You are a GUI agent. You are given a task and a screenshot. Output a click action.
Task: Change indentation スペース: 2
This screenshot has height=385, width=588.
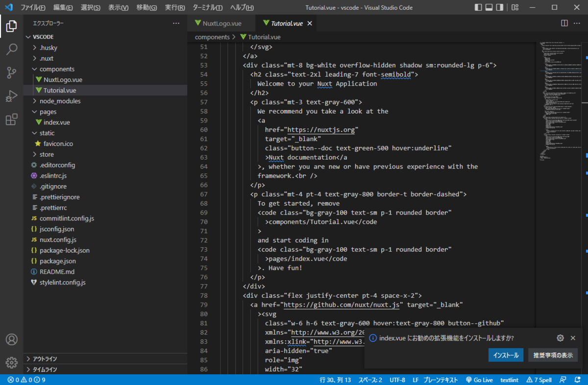pos(370,380)
